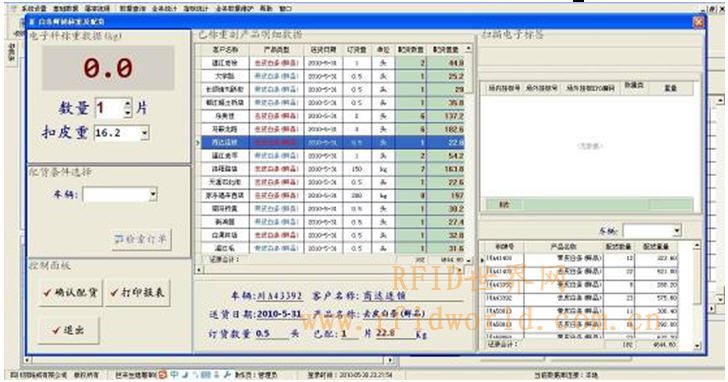
Task: Click the 退出 exit button
Action: point(68,330)
